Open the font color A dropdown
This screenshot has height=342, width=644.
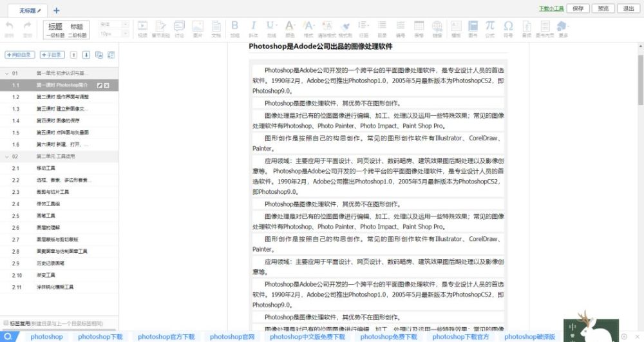tap(290, 26)
